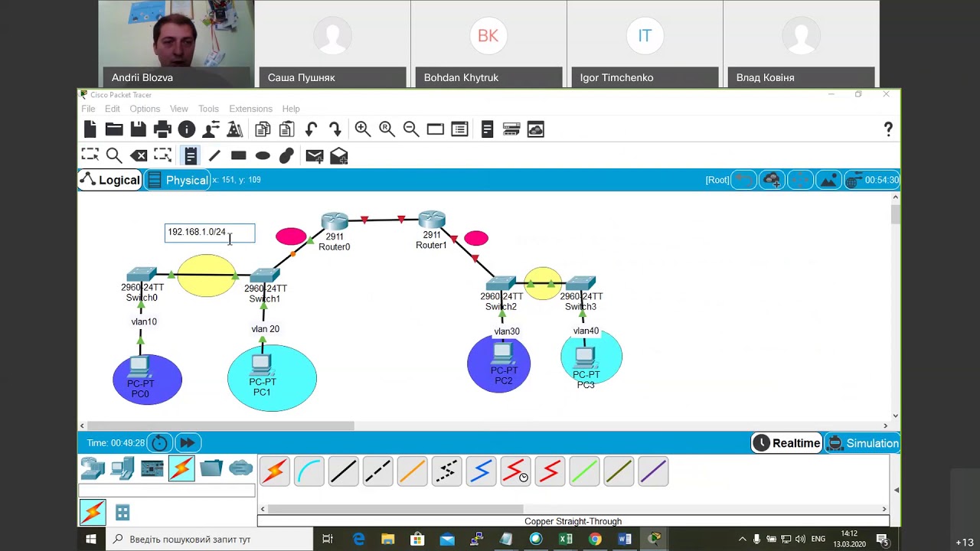Copy selection using the copy icon

263,129
